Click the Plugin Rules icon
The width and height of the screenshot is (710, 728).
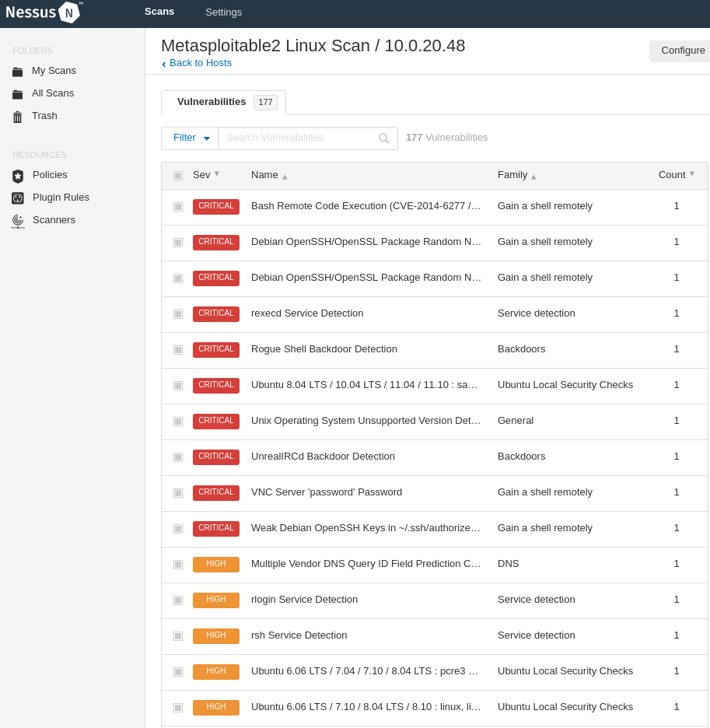coord(18,198)
